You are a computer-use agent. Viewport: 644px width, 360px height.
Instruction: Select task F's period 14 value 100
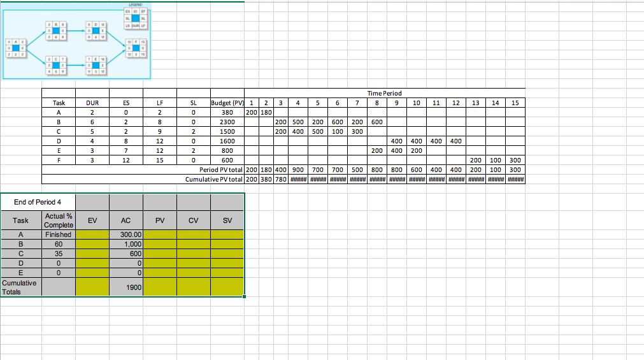pos(496,161)
